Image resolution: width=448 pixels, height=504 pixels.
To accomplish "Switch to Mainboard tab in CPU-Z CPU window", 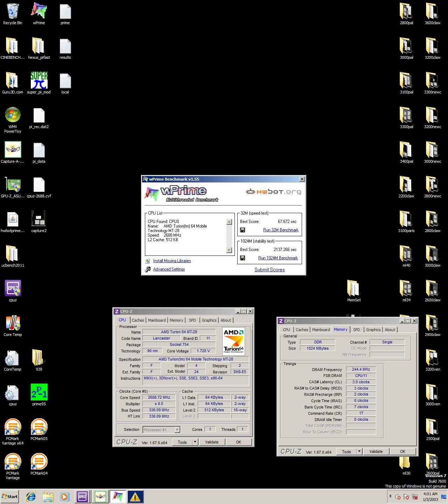I will [x=157, y=320].
